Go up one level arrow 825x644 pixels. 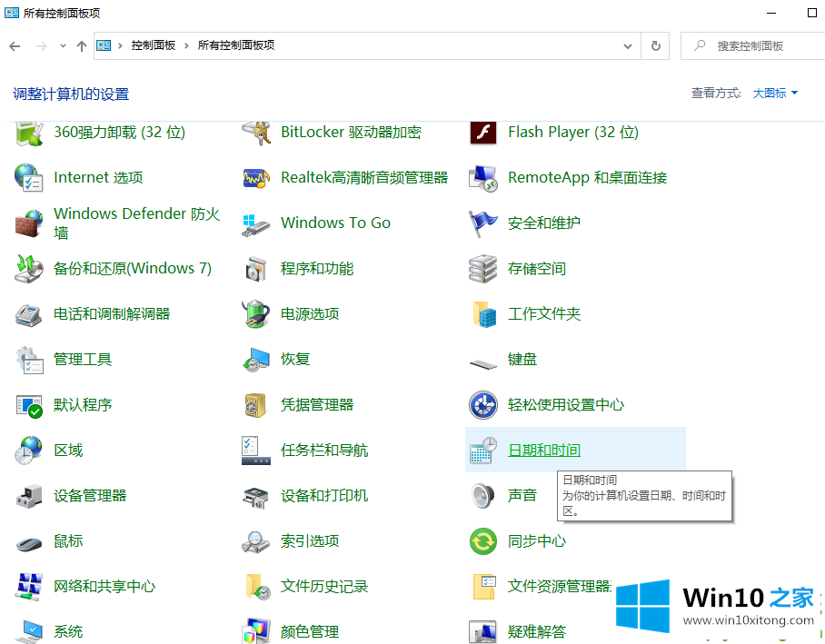[82, 46]
